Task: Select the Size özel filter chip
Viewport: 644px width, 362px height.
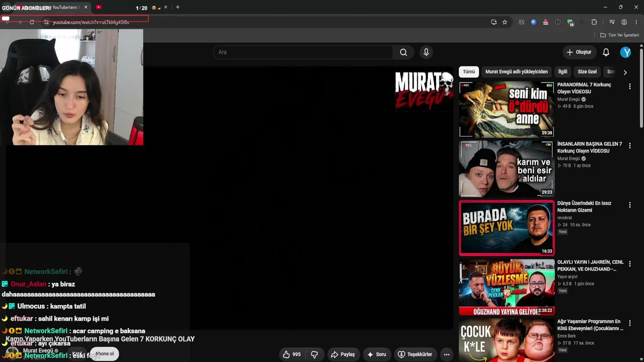Action: point(587,72)
